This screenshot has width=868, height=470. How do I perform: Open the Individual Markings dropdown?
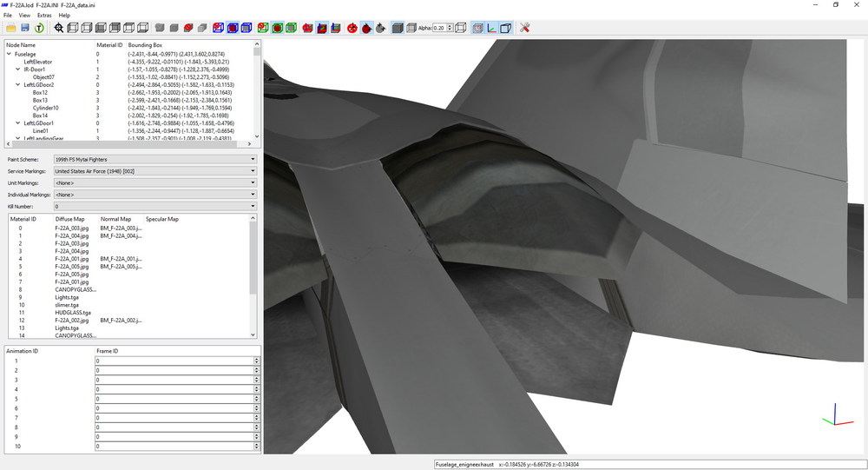[x=155, y=195]
